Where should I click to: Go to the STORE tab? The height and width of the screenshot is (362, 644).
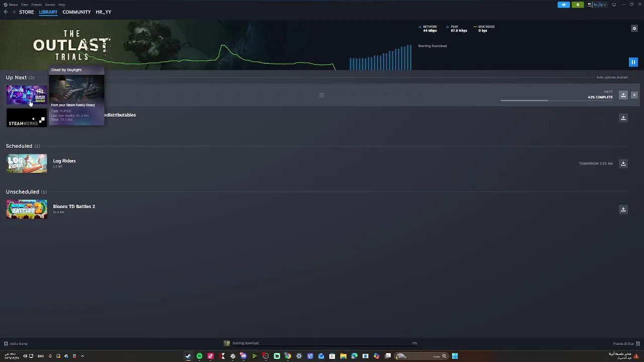[x=27, y=12]
